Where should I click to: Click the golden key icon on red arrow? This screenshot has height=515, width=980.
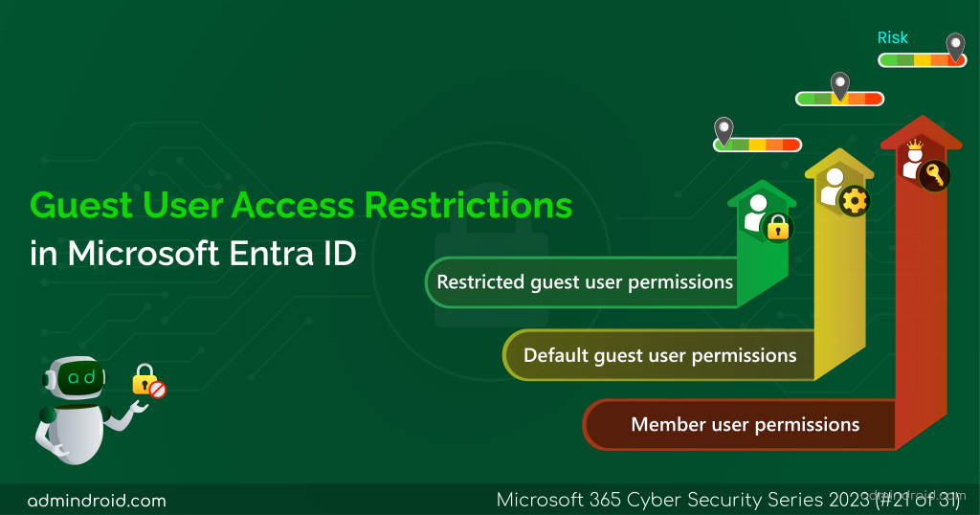[935, 175]
